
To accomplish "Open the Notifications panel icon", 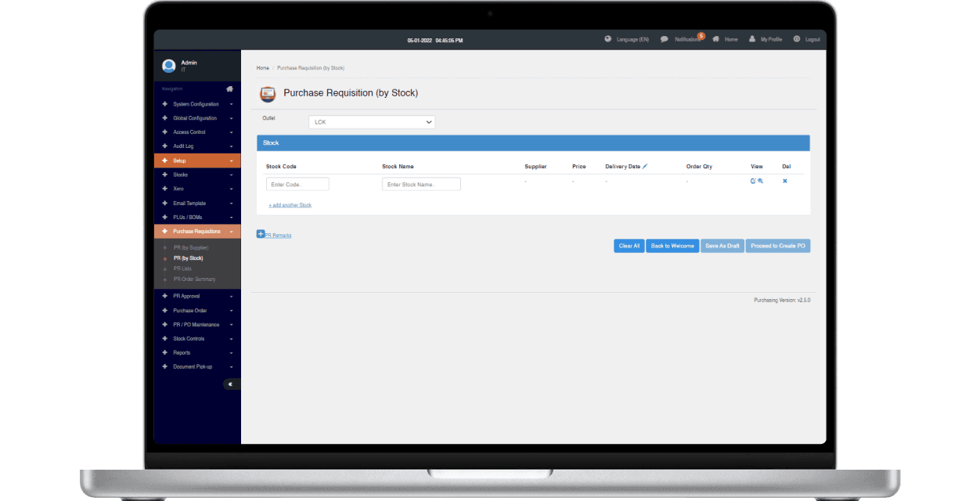I will click(x=664, y=38).
